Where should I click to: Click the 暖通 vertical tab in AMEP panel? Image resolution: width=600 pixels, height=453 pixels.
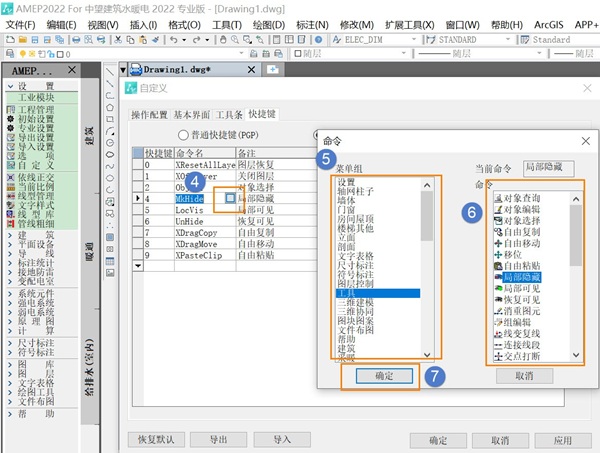pos(90,252)
